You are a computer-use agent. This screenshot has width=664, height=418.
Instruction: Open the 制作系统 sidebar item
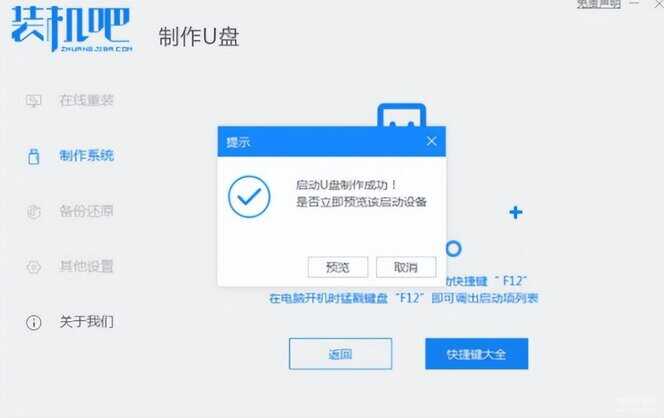click(86, 155)
